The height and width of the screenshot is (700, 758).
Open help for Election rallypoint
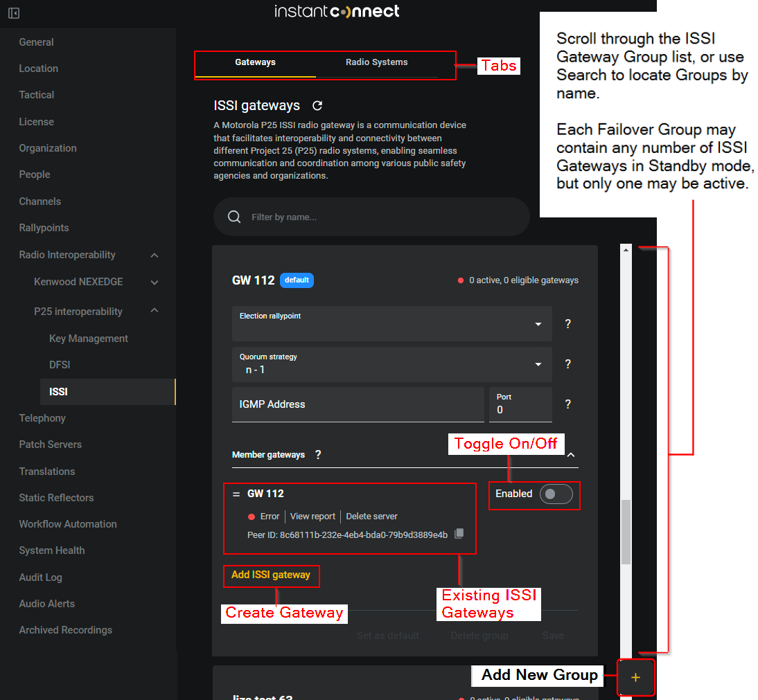568,323
